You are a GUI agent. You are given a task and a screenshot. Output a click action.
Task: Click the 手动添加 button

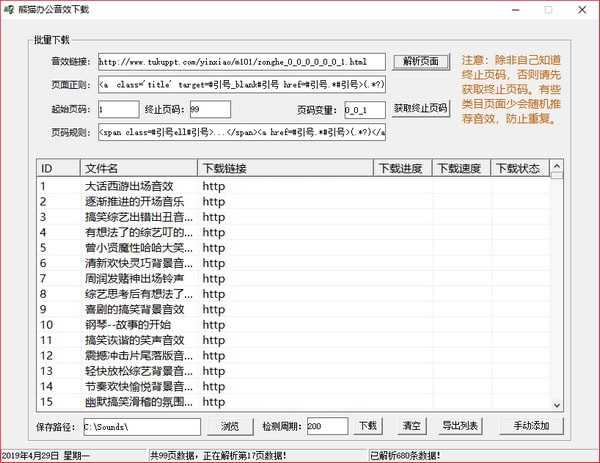(532, 426)
